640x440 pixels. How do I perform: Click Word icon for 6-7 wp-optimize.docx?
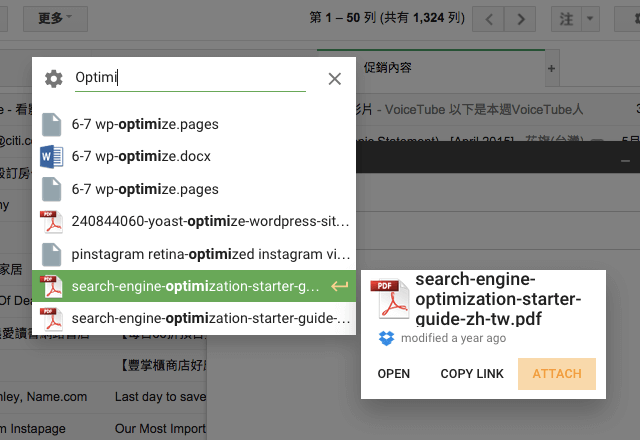(x=51, y=156)
